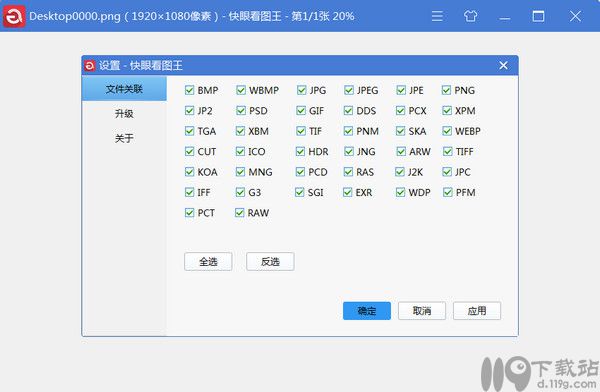
Task: Click the app logo in main title bar
Action: pos(15,16)
